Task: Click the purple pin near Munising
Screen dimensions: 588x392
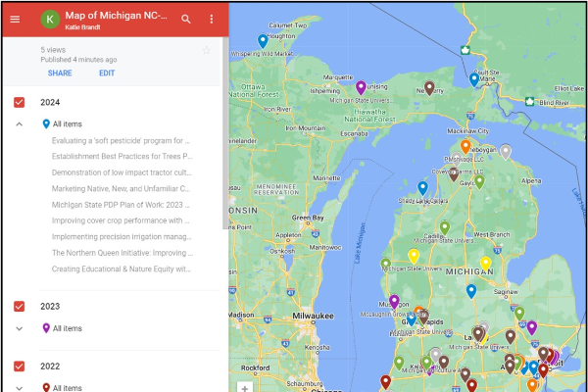Action: pyautogui.click(x=361, y=88)
